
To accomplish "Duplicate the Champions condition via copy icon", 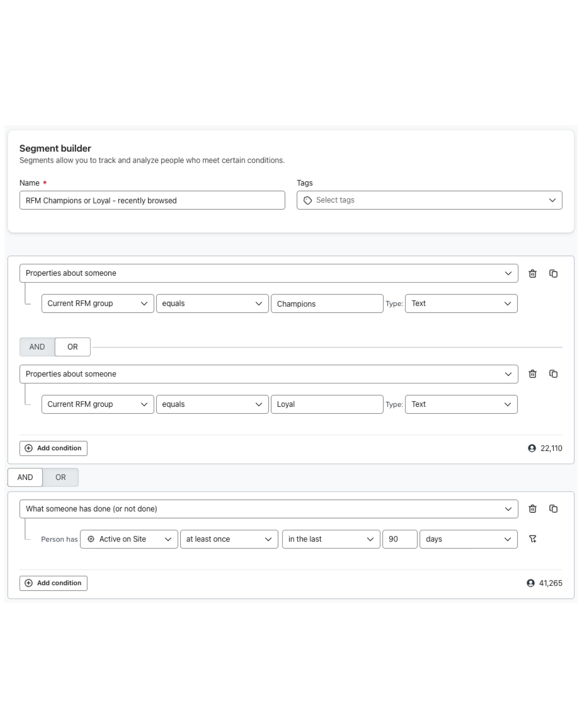I will tap(553, 274).
